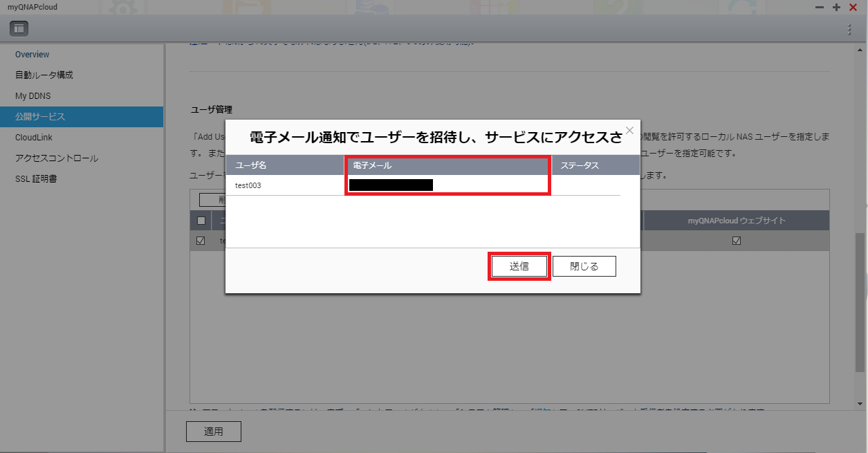Click ユーザ管理 section heading
Image resolution: width=868 pixels, height=453 pixels.
click(212, 109)
